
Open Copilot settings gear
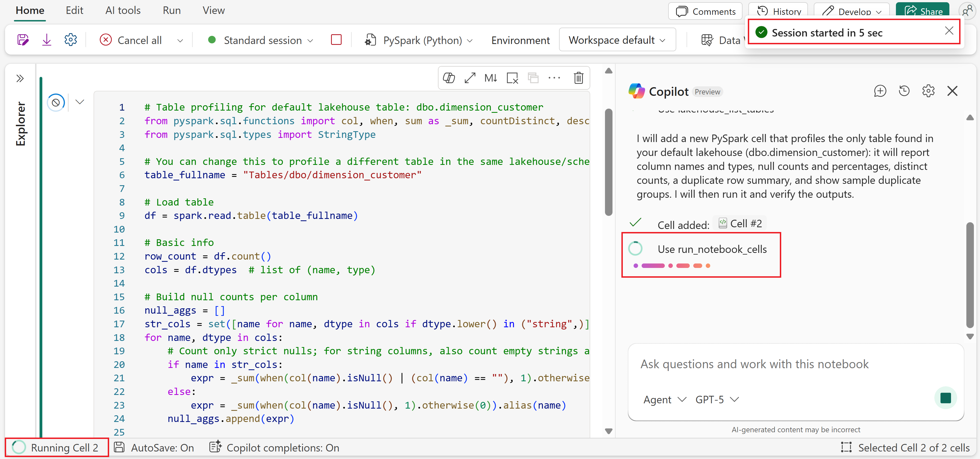point(928,91)
